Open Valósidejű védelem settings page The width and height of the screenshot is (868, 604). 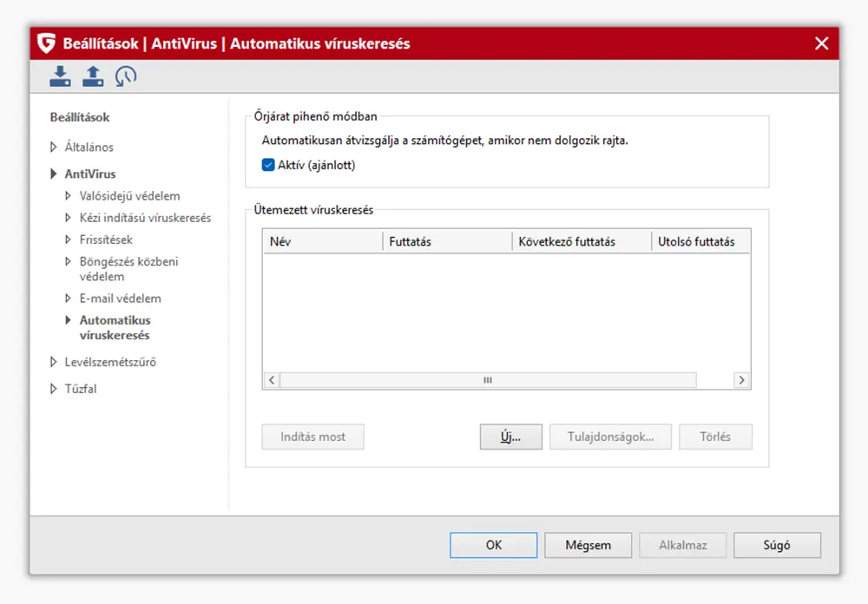click(129, 196)
